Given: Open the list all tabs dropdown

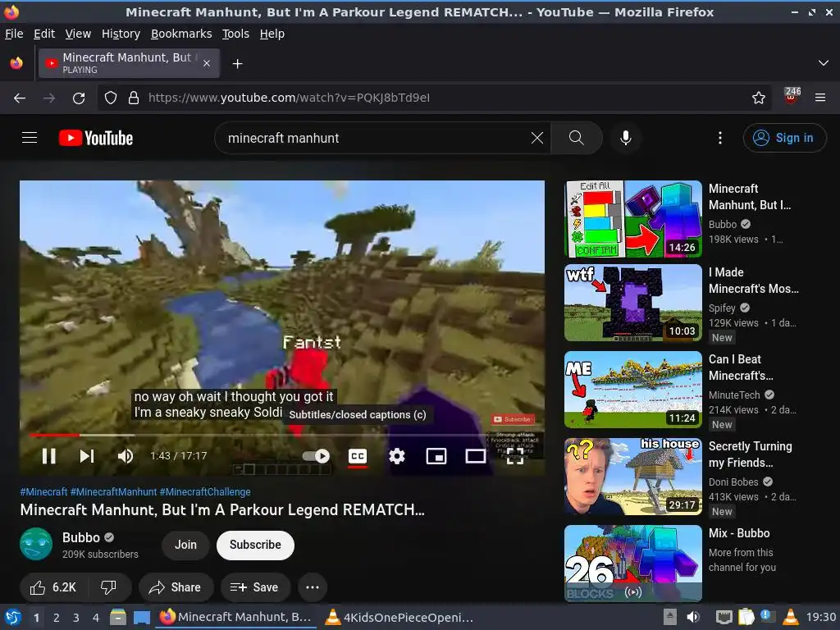Looking at the screenshot, I should coord(824,63).
